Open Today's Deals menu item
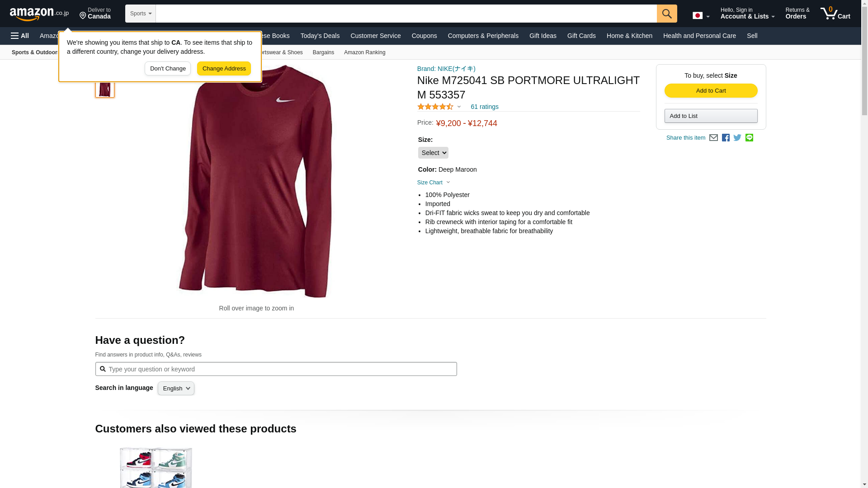This screenshot has width=868, height=488. pyautogui.click(x=320, y=36)
